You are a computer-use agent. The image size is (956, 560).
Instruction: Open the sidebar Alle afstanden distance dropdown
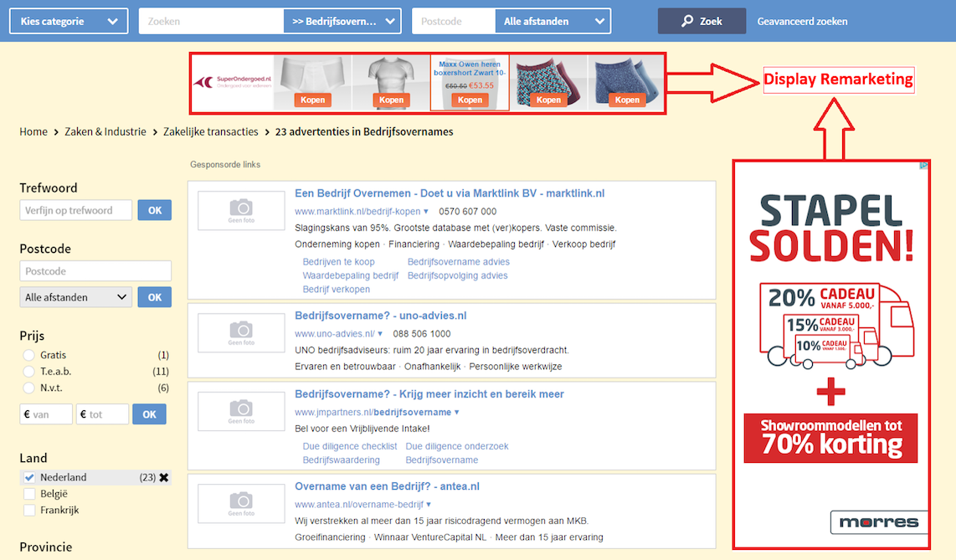75,297
